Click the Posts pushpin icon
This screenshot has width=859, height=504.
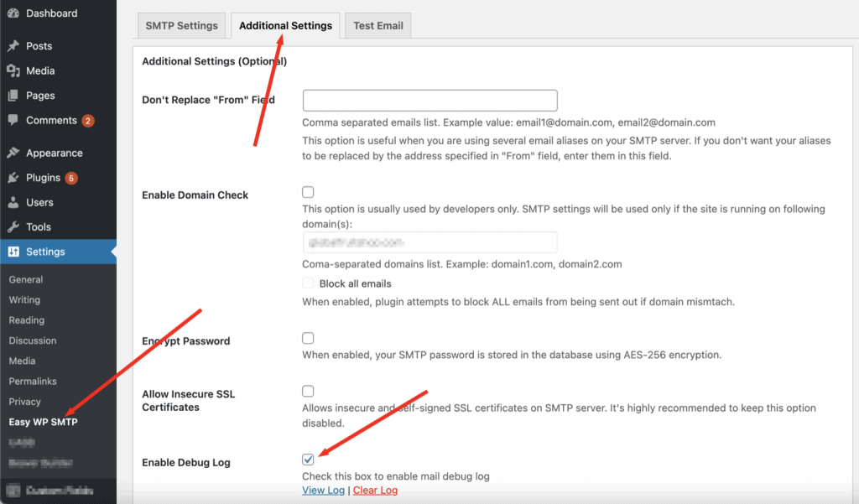13,46
